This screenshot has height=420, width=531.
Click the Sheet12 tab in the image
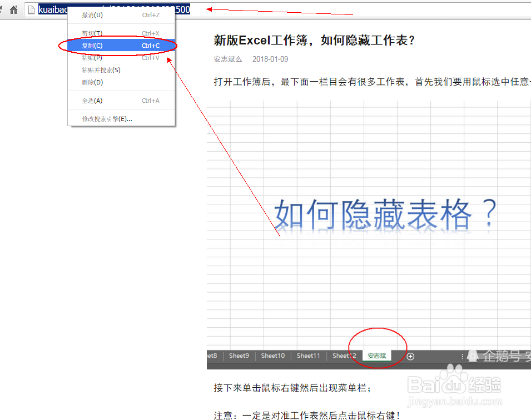(x=344, y=356)
